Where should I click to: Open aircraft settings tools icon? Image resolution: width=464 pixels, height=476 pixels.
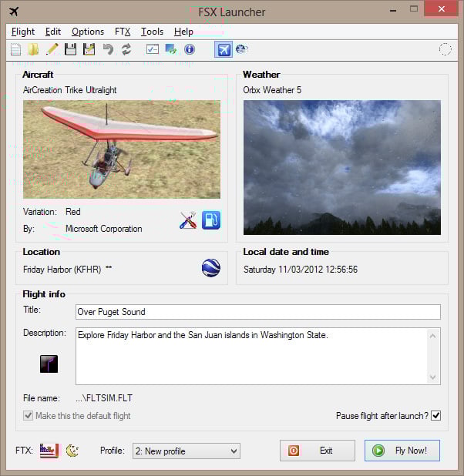(x=188, y=220)
